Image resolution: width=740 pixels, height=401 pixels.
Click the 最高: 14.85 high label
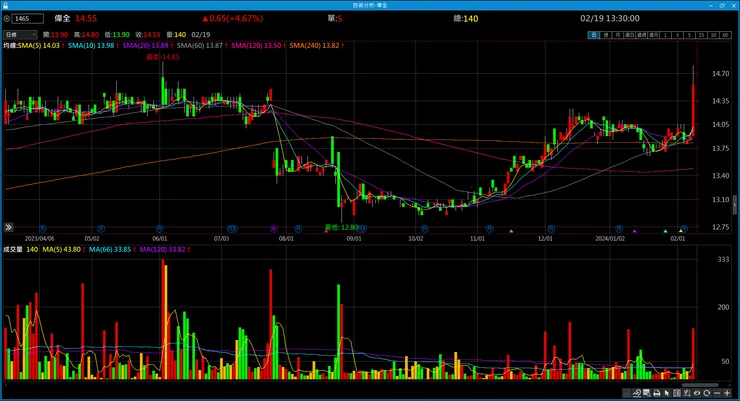click(162, 57)
